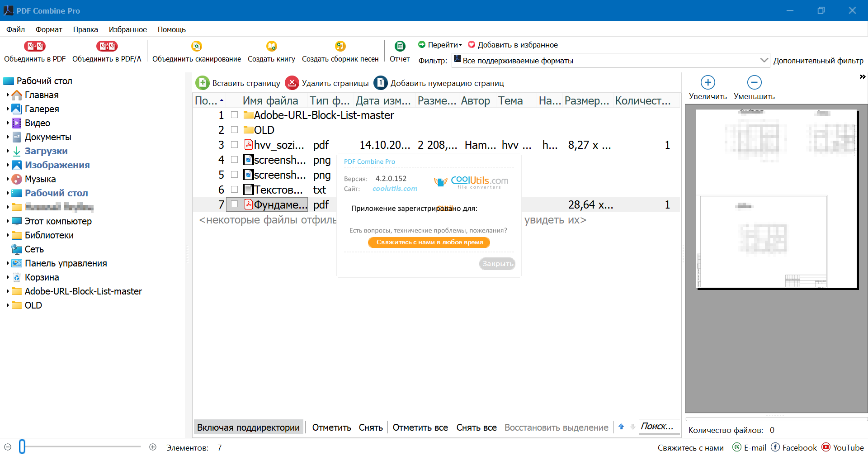The height and width of the screenshot is (456, 868).
Task: Click the Combine scans toolbar icon
Action: 197,46
